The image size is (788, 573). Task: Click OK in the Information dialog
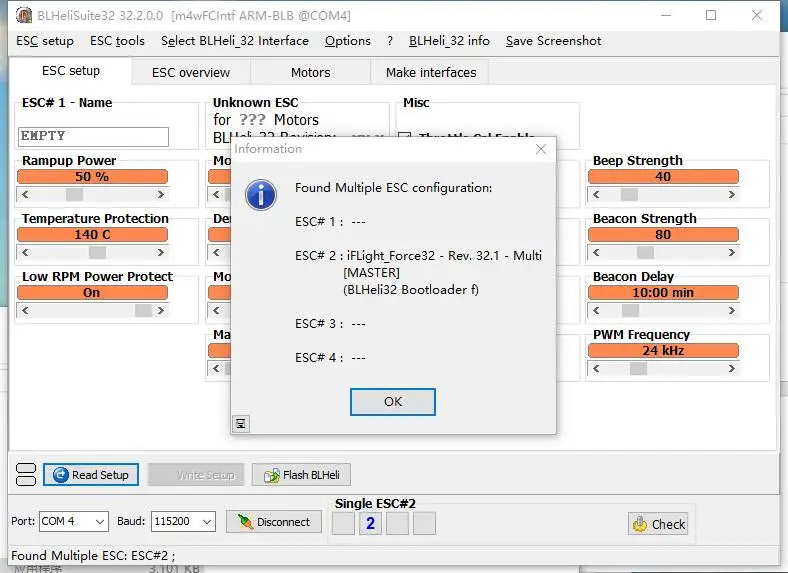392,402
